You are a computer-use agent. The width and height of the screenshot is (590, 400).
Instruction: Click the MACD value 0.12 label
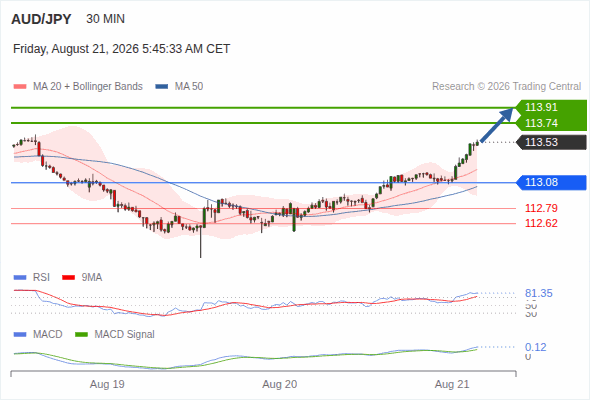(535, 347)
